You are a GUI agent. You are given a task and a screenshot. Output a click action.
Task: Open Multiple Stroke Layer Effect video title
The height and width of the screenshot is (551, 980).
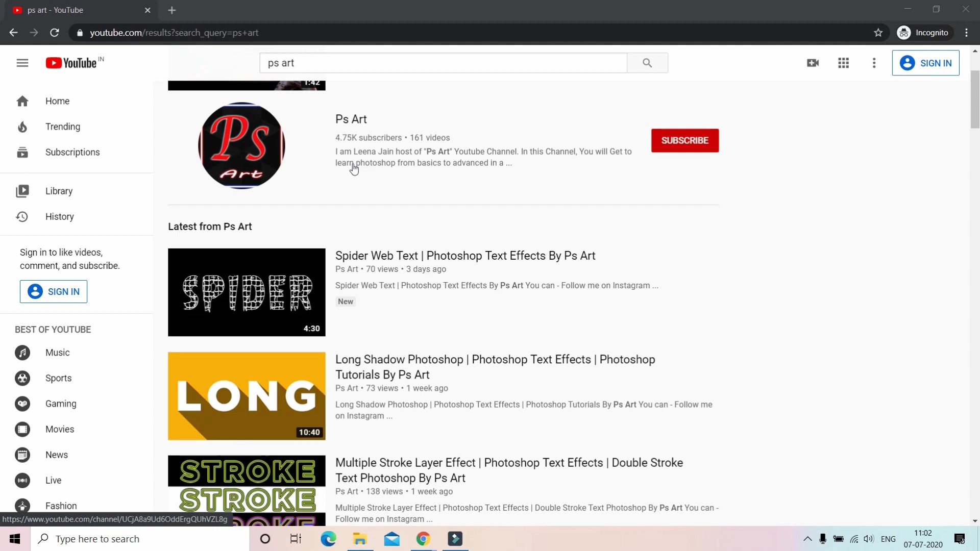509,470
